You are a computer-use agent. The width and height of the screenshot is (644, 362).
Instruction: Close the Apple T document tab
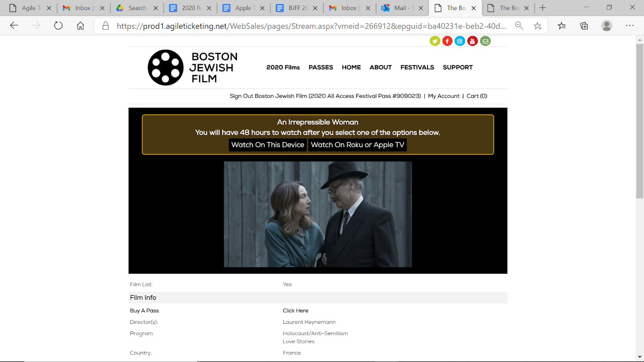[262, 8]
